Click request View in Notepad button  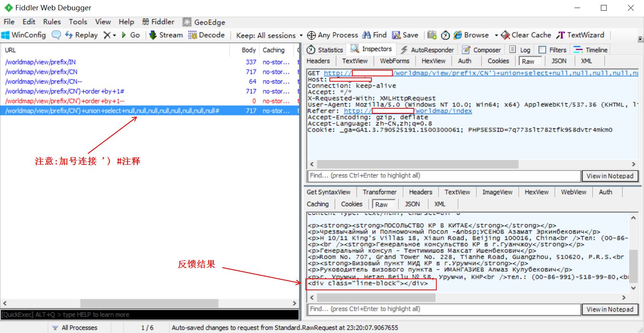click(610, 176)
